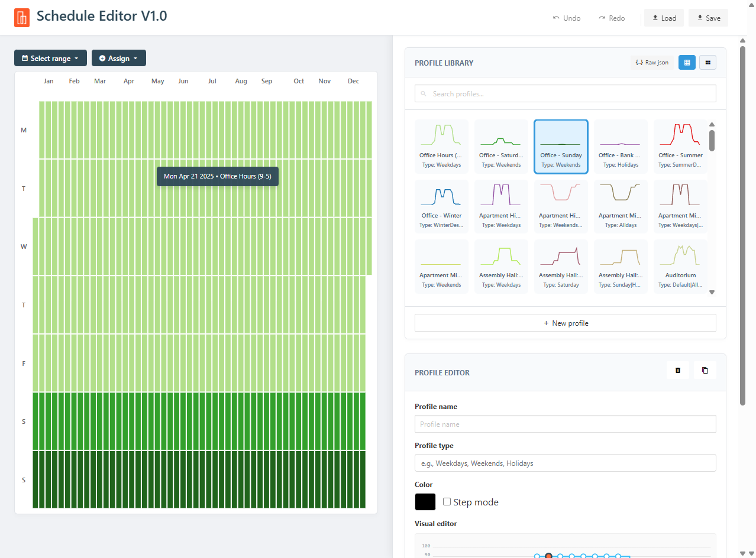Viewport: 756px width, 558px height.
Task: Expand the Assign dropdown menu
Action: point(118,58)
